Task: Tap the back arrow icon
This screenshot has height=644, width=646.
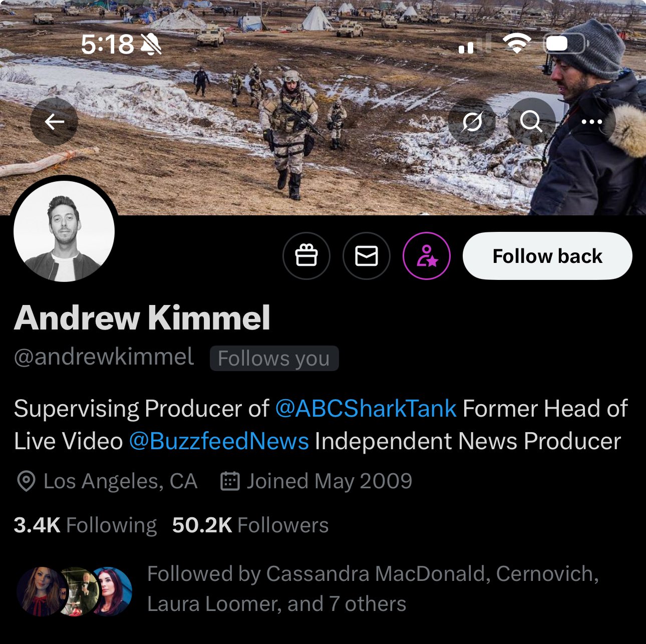Action: point(54,122)
